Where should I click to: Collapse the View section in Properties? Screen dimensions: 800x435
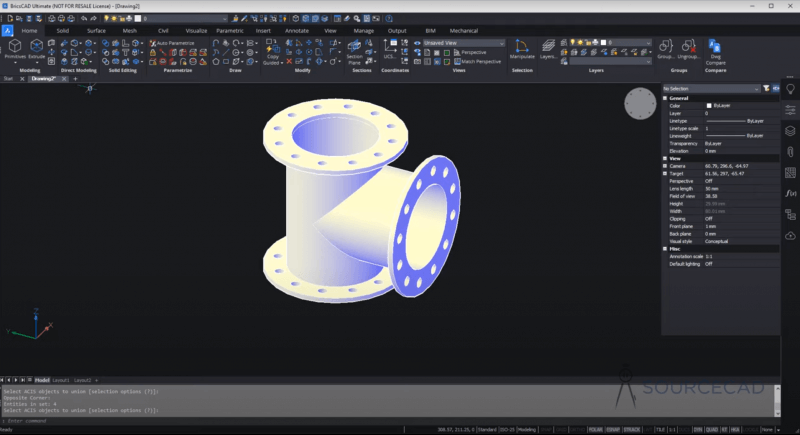point(665,159)
